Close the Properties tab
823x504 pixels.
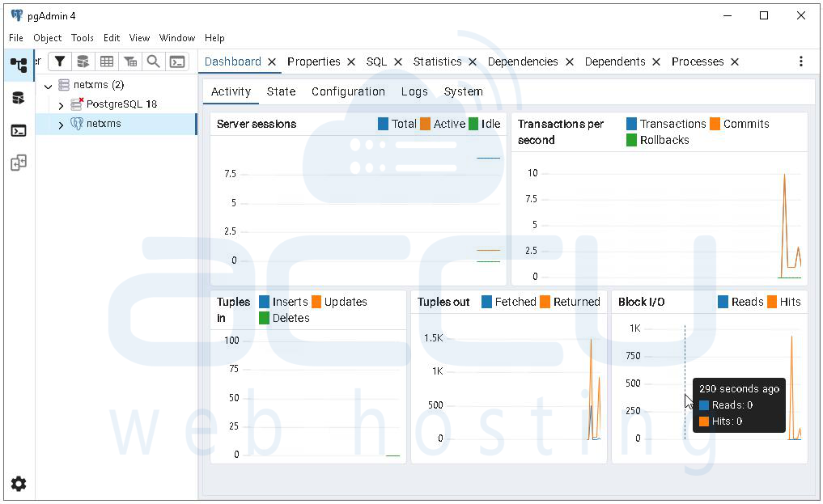pos(351,61)
